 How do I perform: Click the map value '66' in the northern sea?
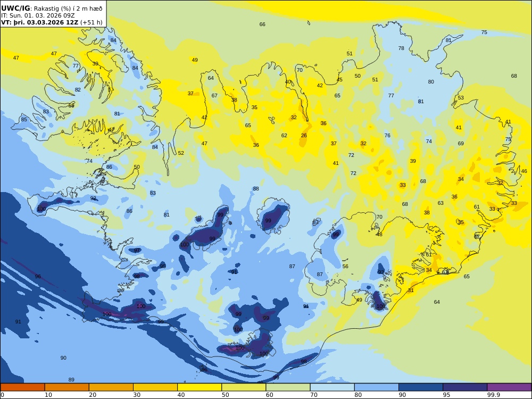click(262, 24)
